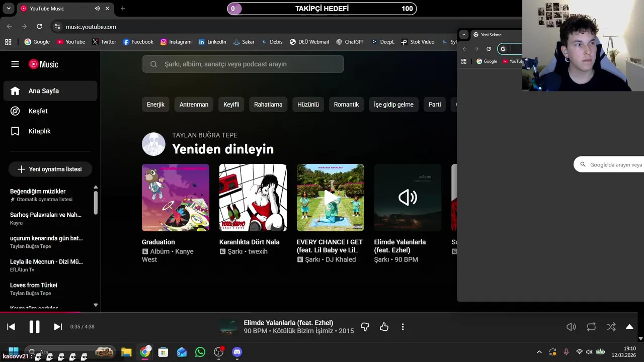Image resolution: width=644 pixels, height=362 pixels.
Task: Open the Twitter bookmark
Action: pos(104,42)
